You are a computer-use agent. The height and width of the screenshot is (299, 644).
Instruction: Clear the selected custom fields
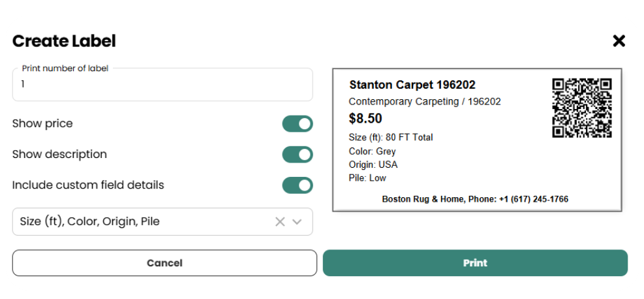pyautogui.click(x=280, y=222)
